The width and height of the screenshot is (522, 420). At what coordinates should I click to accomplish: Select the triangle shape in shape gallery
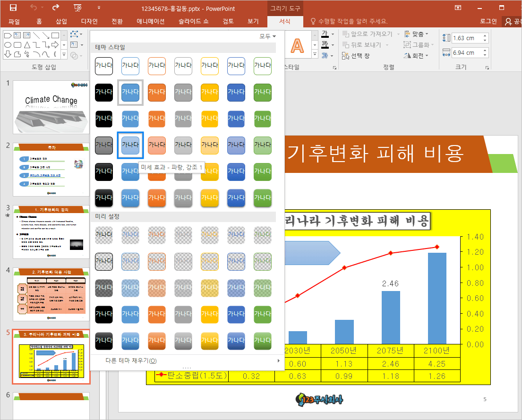27,44
